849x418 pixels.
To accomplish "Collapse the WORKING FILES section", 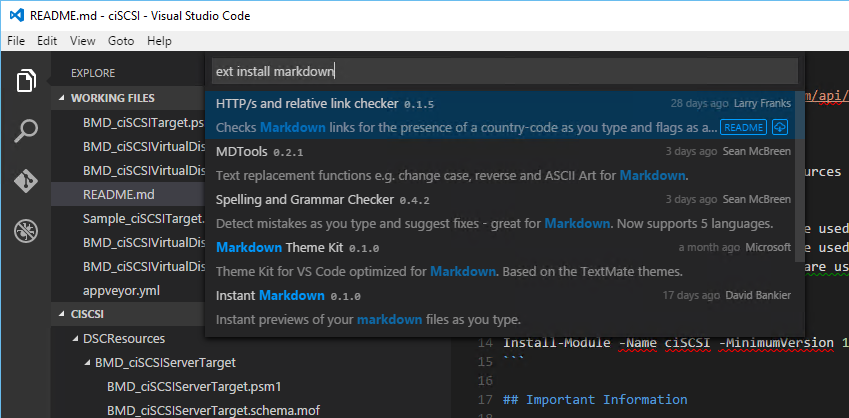I will 61,98.
